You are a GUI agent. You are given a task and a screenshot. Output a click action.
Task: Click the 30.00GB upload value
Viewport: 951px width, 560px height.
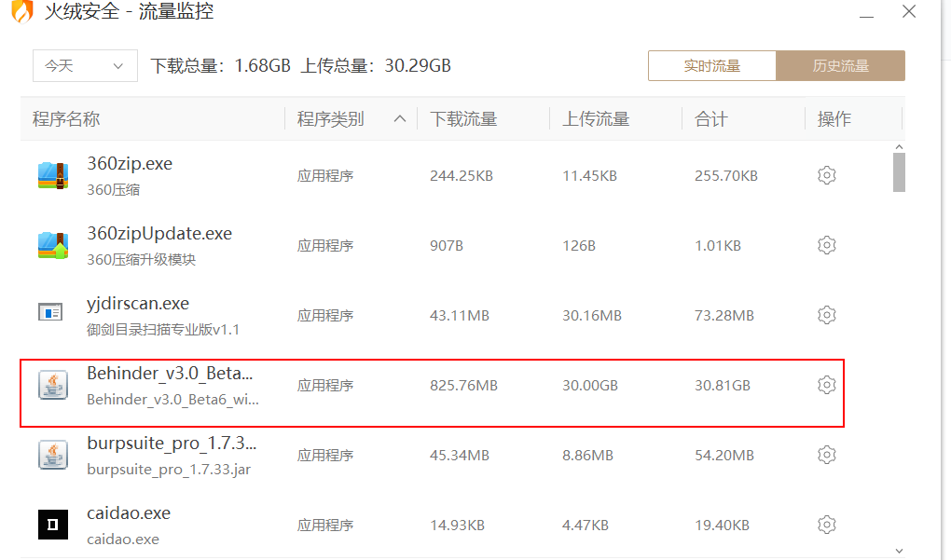tap(590, 386)
